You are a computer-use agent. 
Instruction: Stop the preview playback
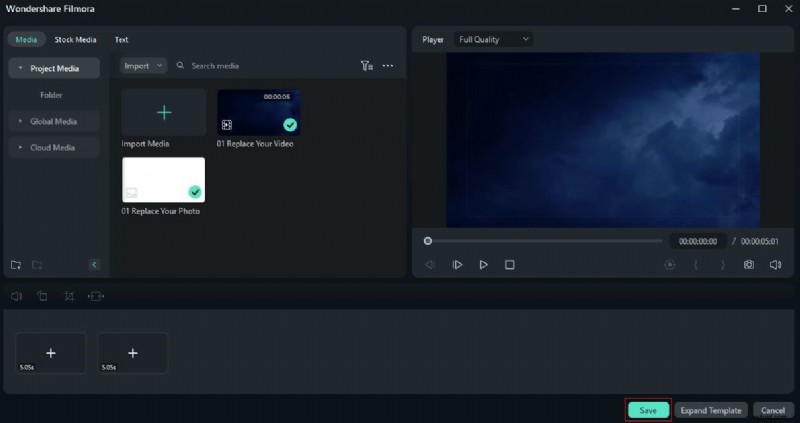pyautogui.click(x=509, y=265)
